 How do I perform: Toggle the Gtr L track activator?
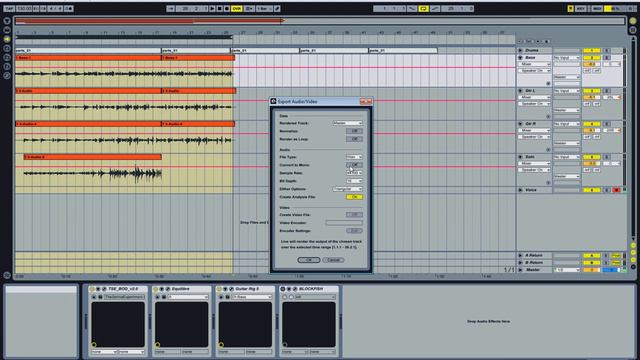coord(591,91)
